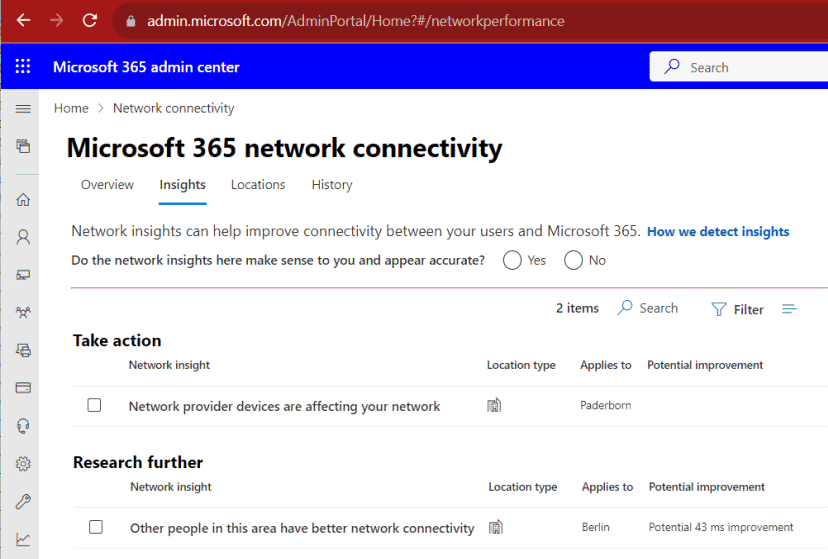Open Other people in this area have better connectivity

click(x=302, y=528)
